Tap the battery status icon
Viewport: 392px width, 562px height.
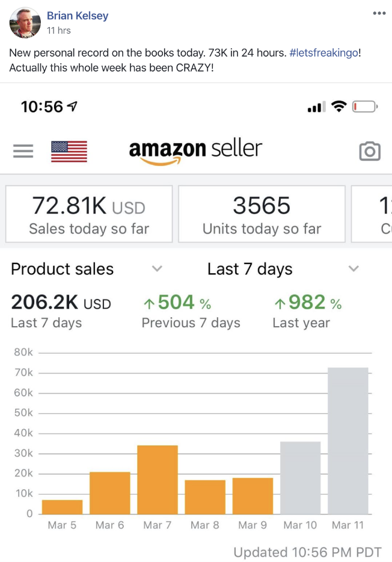(x=365, y=107)
